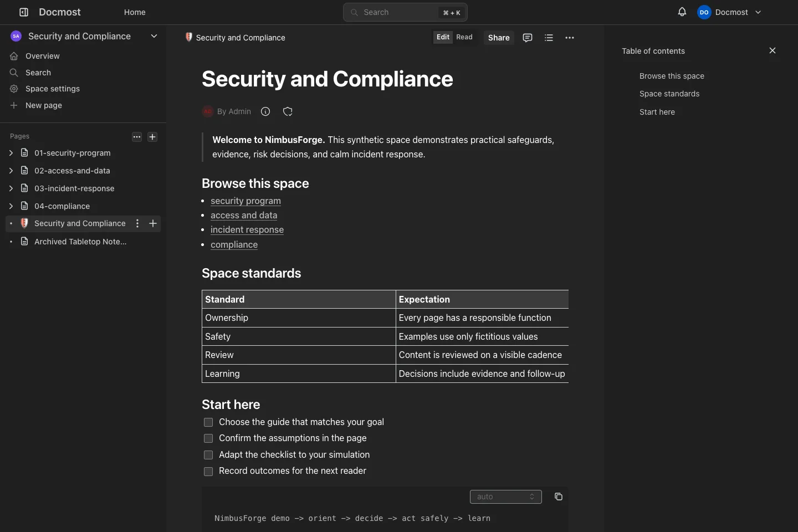Click the Share button

click(499, 38)
